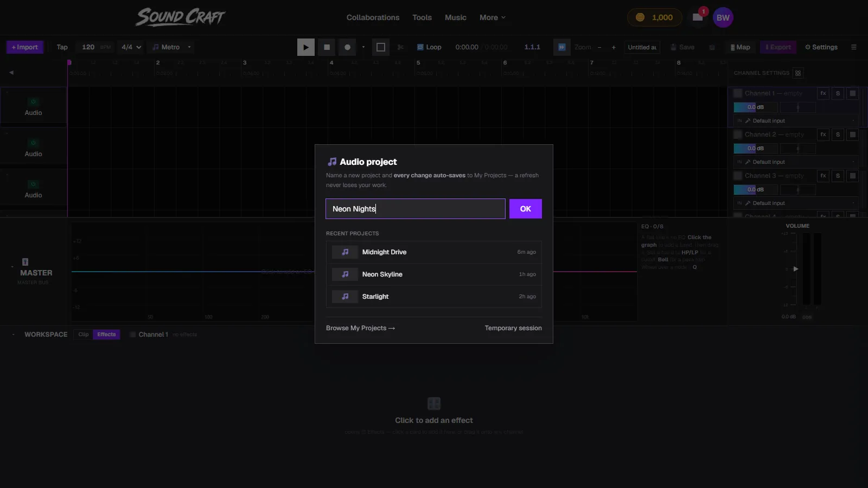Switch to the Effects tab in Workspace
Screen dimensions: 868x488
[106, 335]
